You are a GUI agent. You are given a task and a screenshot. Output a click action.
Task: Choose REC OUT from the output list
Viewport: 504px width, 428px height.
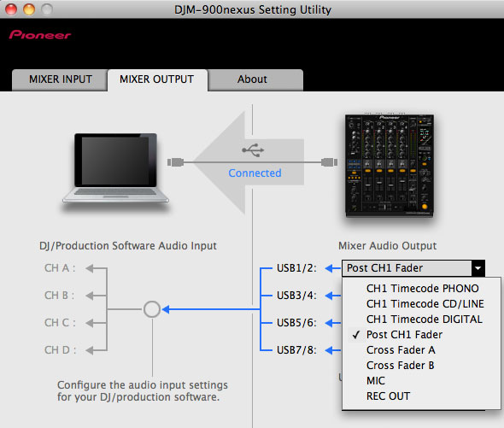[x=422, y=396]
